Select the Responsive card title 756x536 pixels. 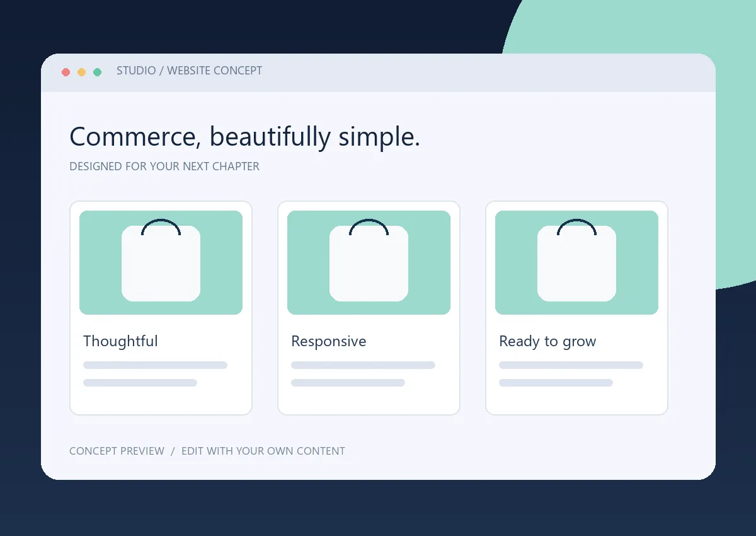328,341
